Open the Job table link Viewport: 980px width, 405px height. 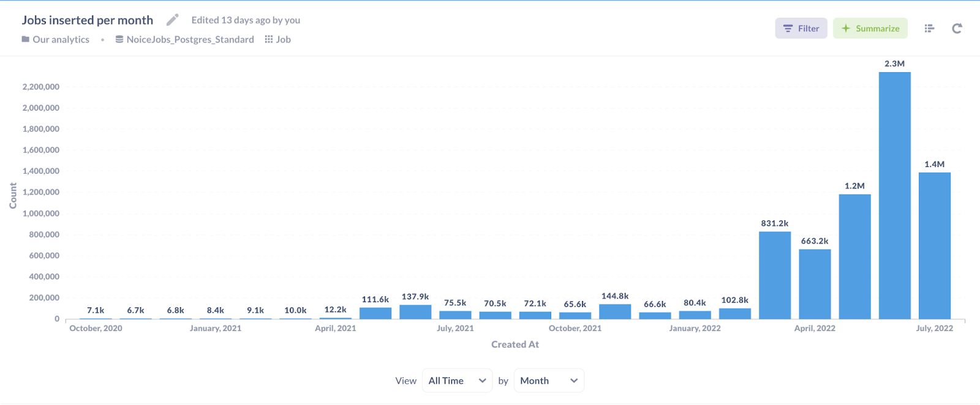point(283,39)
